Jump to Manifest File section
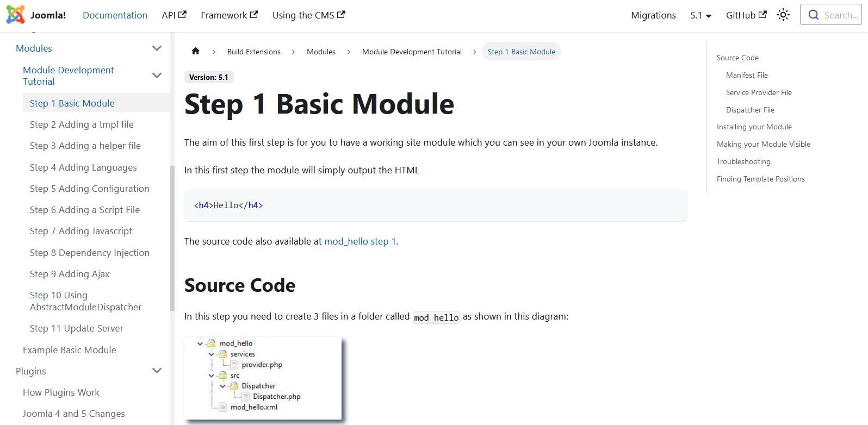Screen dimensions: 868x425 [747, 75]
